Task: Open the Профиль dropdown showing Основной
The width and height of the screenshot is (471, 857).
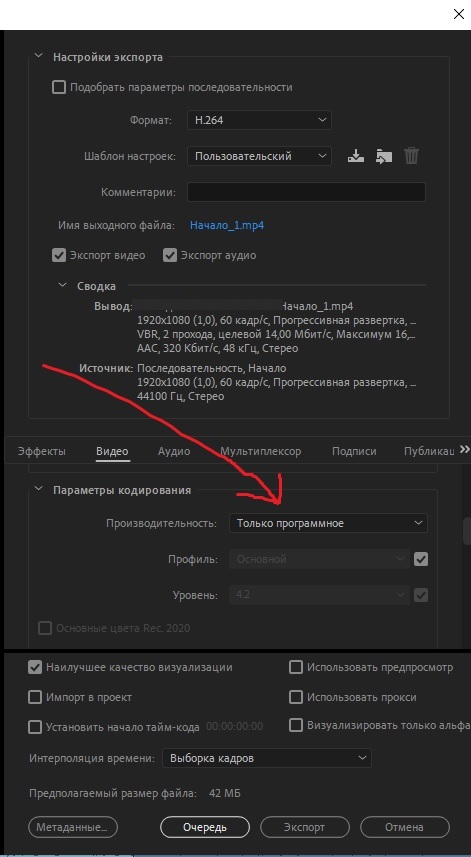Action: coord(319,559)
